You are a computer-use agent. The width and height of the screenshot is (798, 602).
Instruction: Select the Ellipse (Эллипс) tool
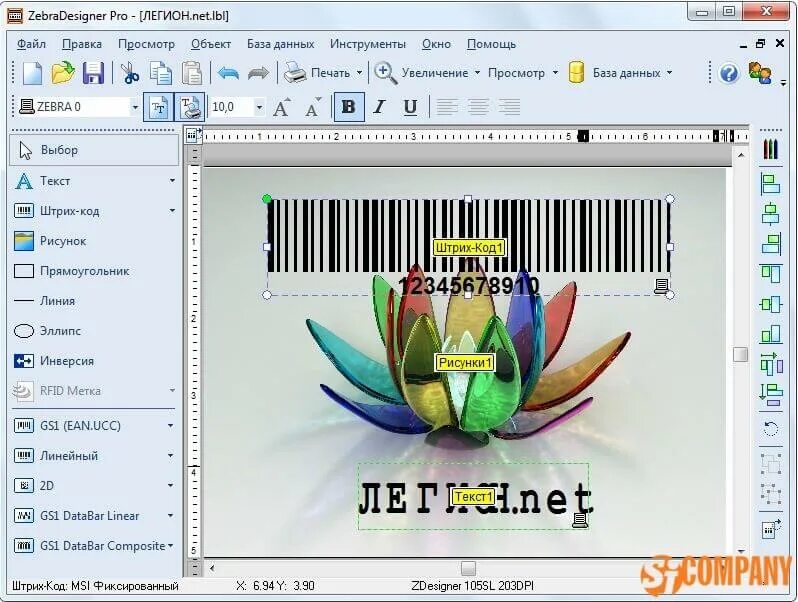[x=47, y=331]
